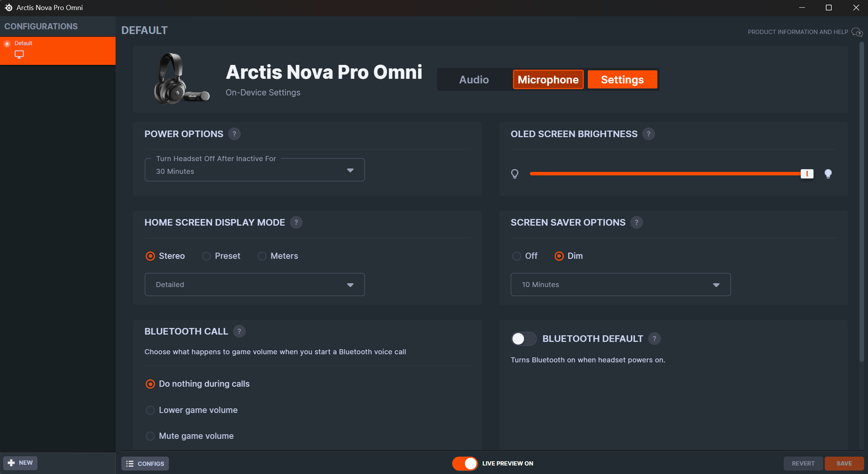Screen dimensions: 868x474
Task: Open the Screen Saver Options help icon
Action: [x=637, y=223]
